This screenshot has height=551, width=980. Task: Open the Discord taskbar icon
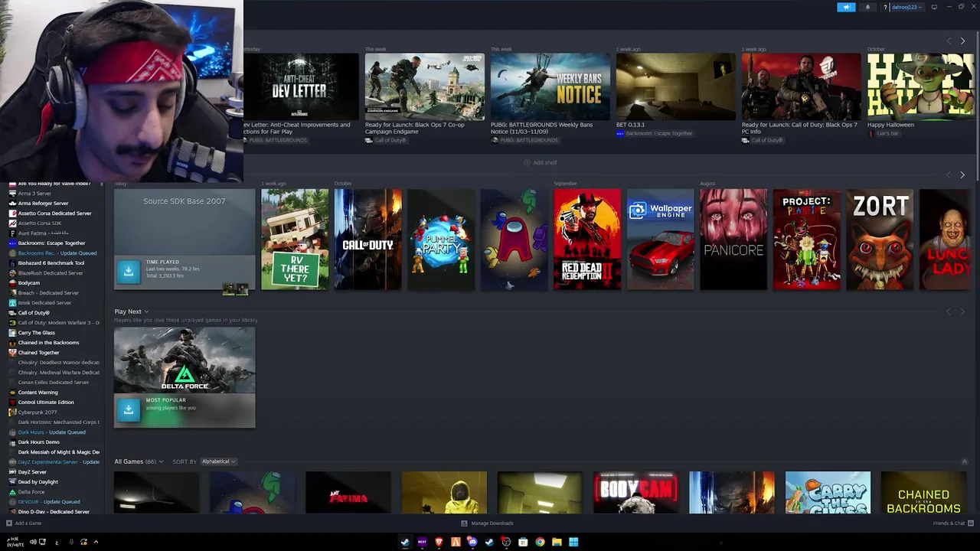pyautogui.click(x=472, y=542)
